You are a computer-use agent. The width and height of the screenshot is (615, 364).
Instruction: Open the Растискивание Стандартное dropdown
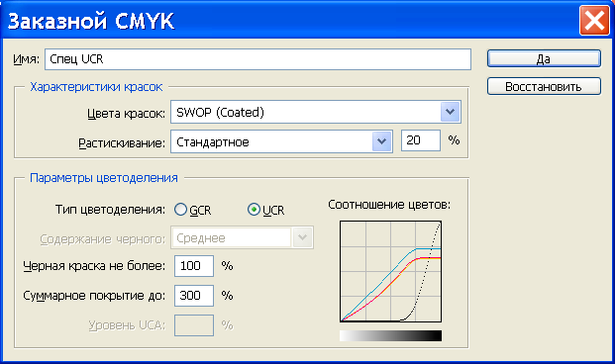pos(281,141)
